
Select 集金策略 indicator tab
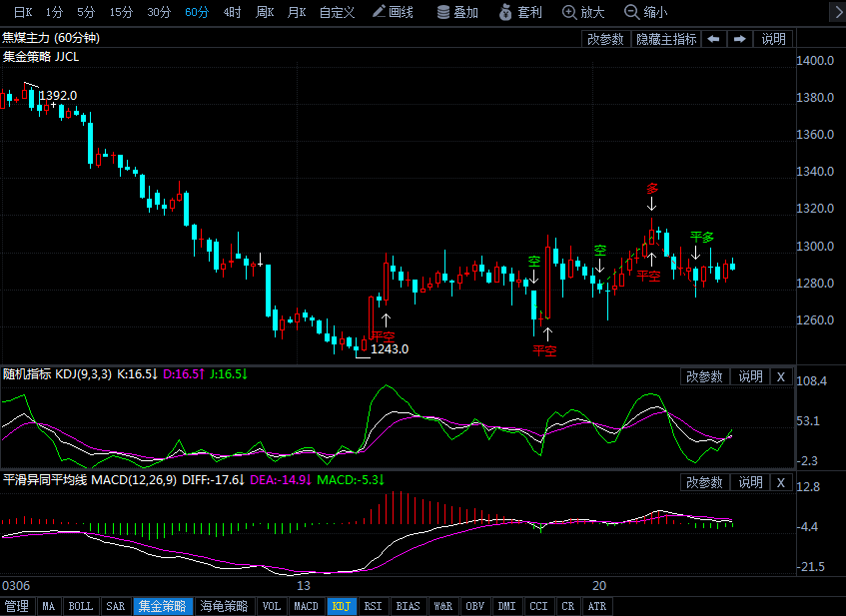(163, 606)
